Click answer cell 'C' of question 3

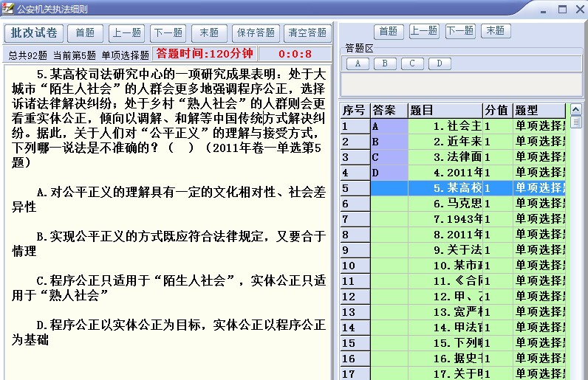(x=389, y=157)
